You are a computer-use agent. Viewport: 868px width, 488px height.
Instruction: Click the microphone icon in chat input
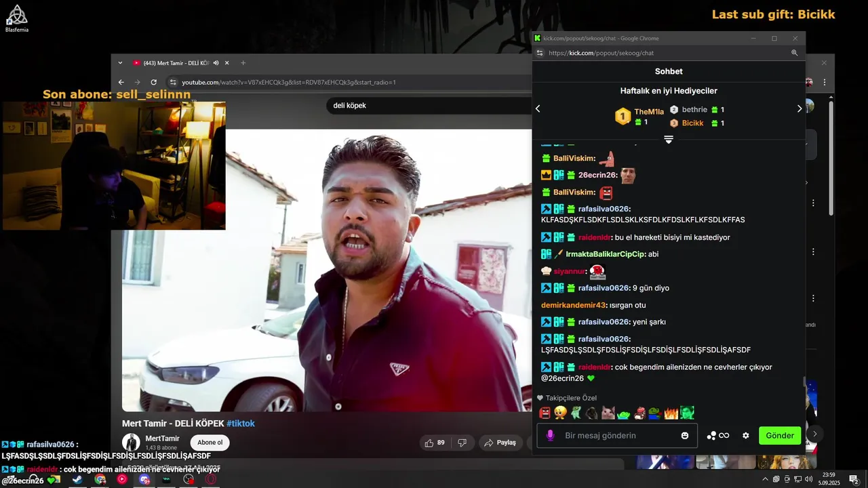pos(550,435)
